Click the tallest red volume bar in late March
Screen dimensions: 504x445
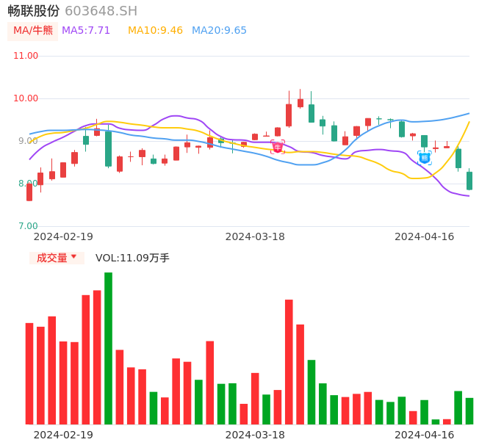289,362
